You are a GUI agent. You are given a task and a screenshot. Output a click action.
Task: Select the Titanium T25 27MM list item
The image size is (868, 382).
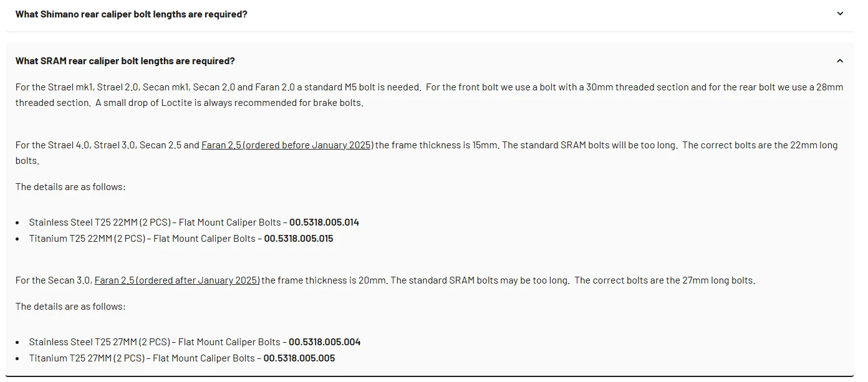click(x=142, y=358)
